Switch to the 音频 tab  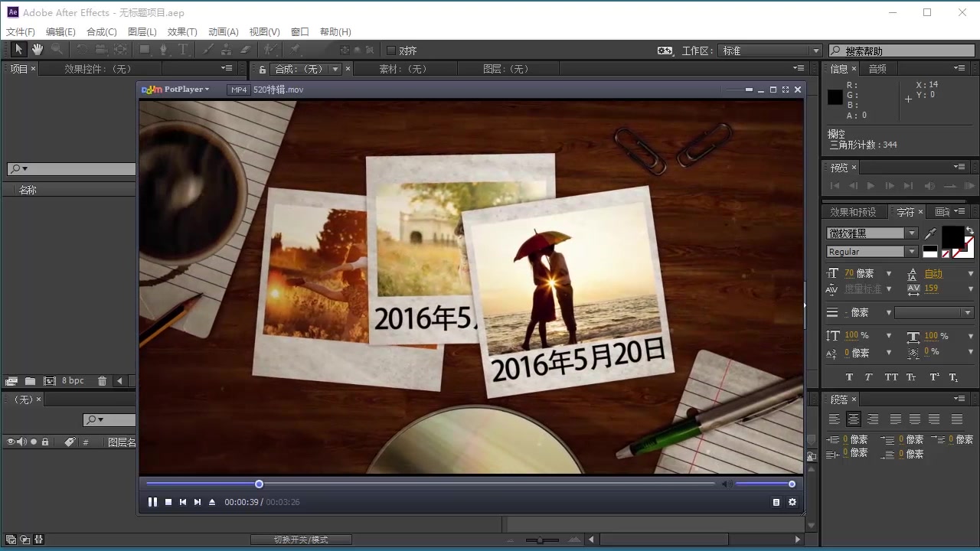(877, 69)
